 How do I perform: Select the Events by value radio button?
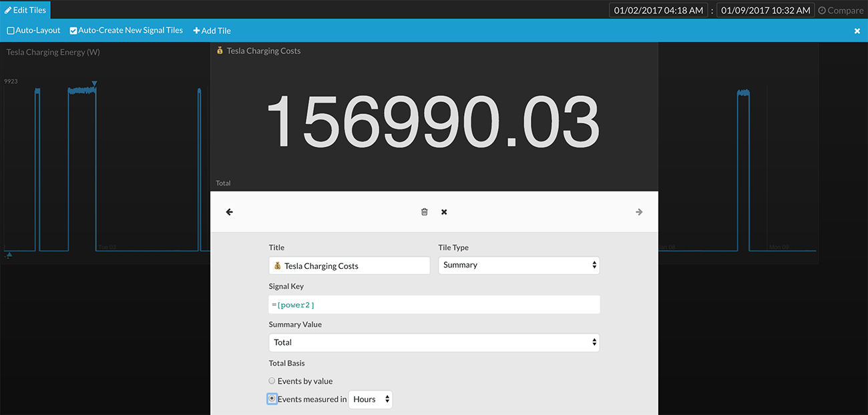[272, 381]
